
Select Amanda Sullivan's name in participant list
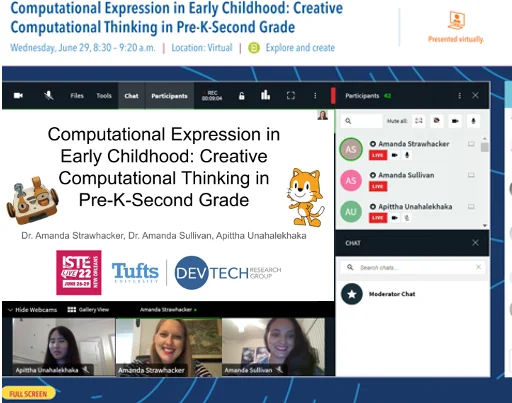pyautogui.click(x=406, y=175)
